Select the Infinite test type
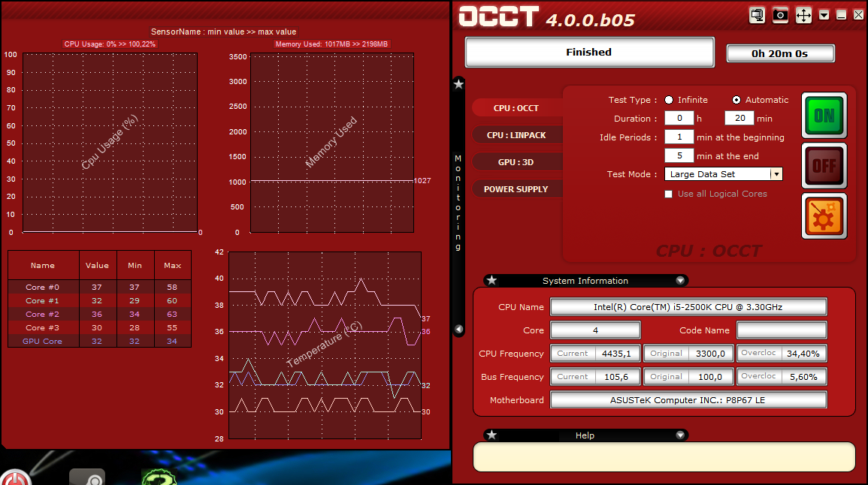The height and width of the screenshot is (485, 868). pos(669,100)
